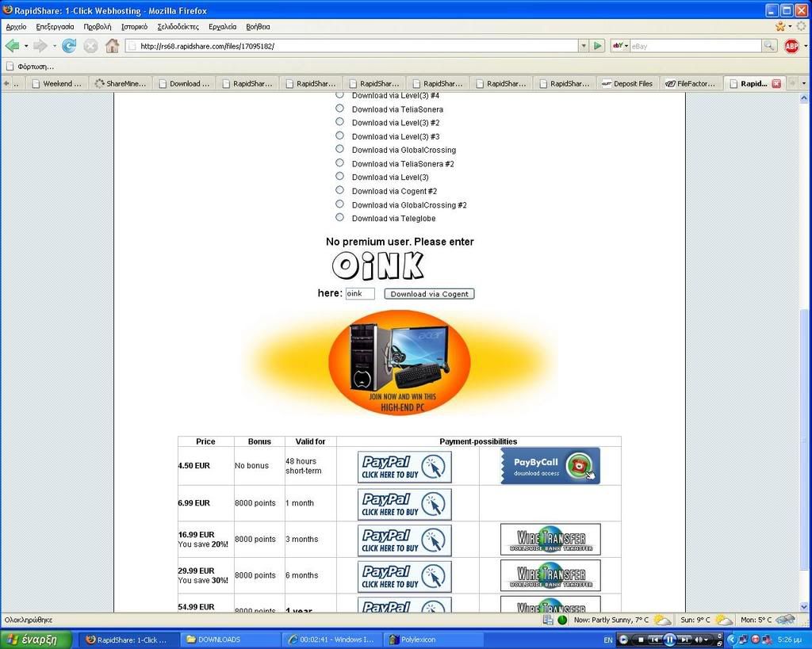Image resolution: width=812 pixels, height=649 pixels.
Task: Switch to the FileFactor tab
Action: click(691, 83)
